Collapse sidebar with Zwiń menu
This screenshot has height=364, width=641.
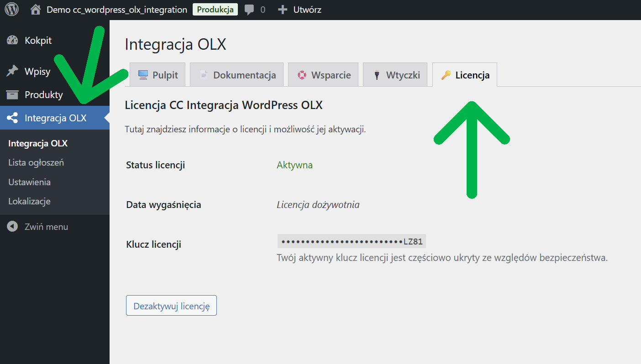point(46,227)
